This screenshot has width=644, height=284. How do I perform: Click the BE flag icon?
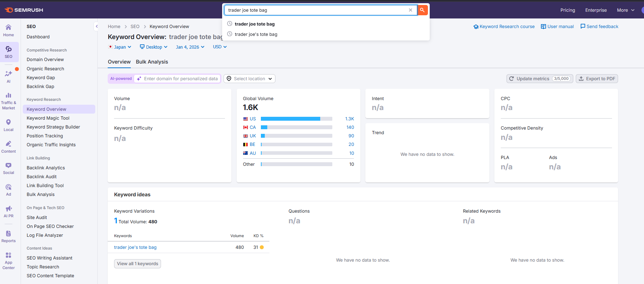(x=246, y=144)
